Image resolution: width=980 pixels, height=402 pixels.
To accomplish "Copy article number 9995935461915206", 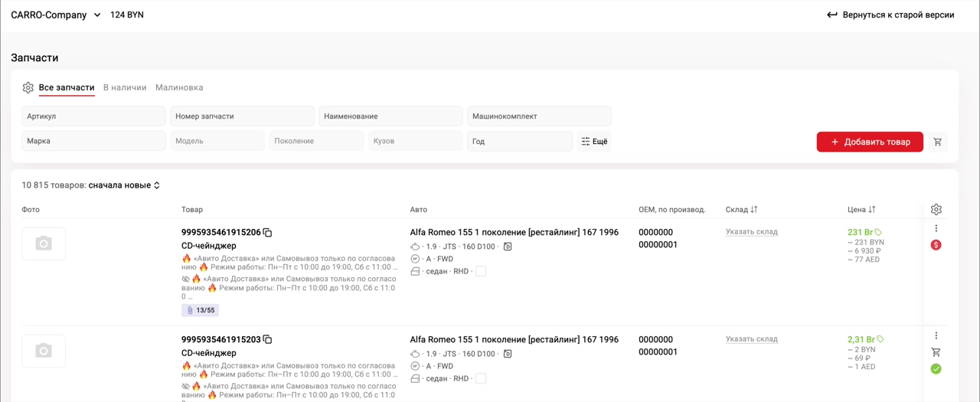I will tap(267, 233).
